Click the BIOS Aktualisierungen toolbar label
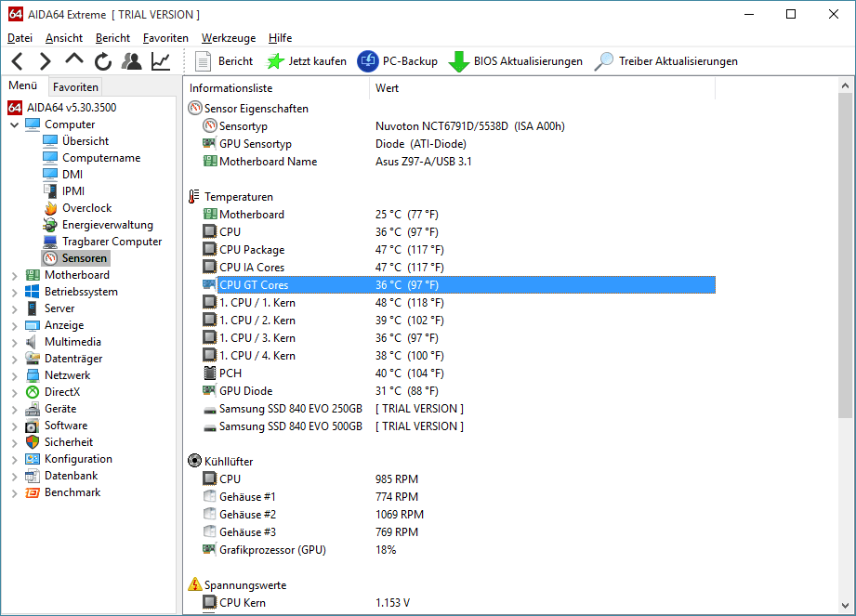Viewport: 856px width, 616px height. pos(528,61)
